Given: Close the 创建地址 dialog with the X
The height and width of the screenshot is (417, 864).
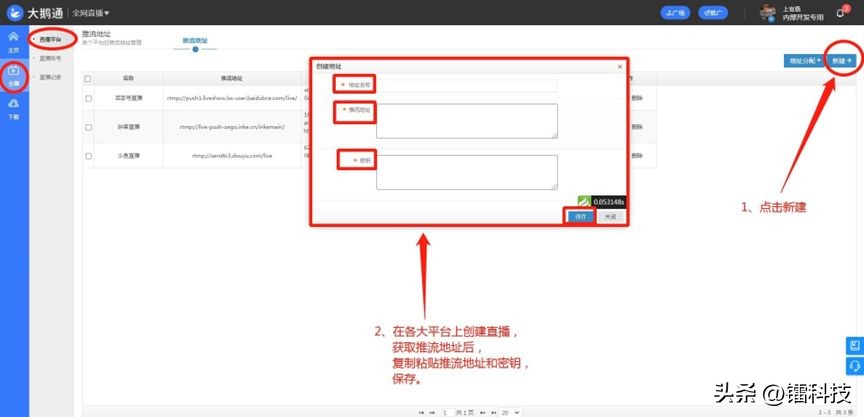Looking at the screenshot, I should [x=620, y=67].
